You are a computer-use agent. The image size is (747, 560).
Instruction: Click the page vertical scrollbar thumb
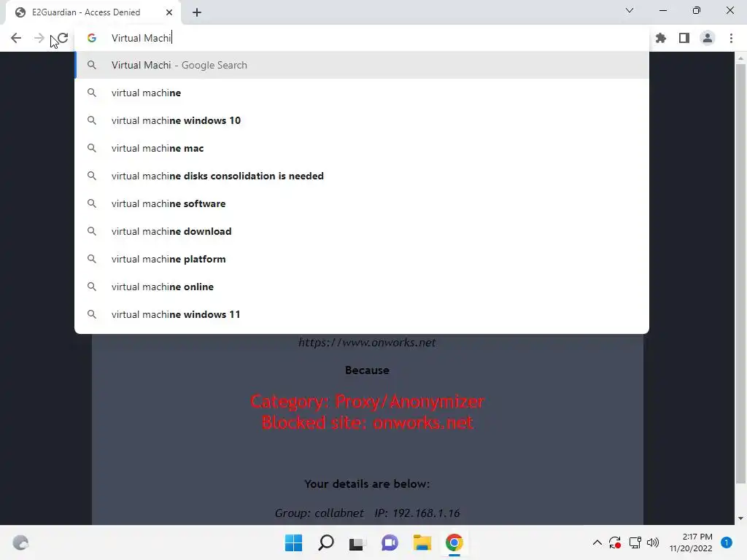[740, 274]
